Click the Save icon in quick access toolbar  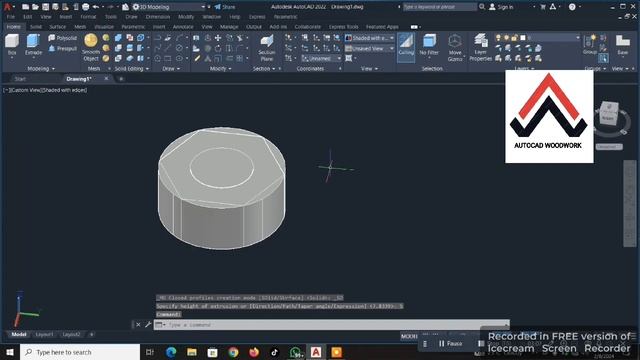[45, 7]
